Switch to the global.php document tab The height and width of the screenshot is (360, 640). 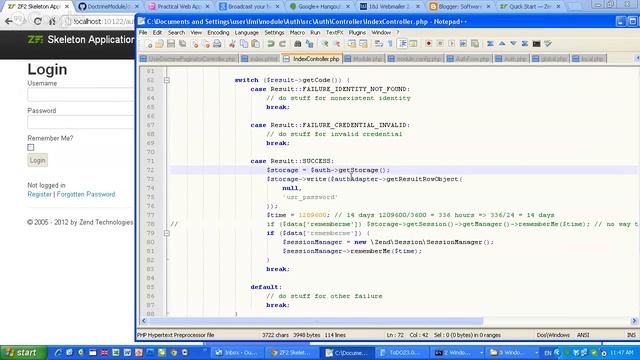[550, 59]
